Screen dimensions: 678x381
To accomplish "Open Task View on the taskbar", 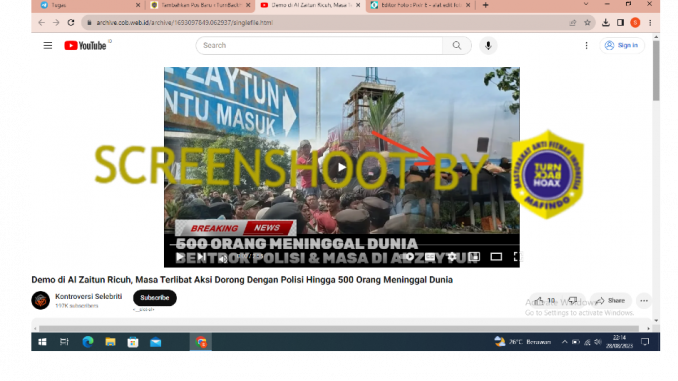I will (64, 342).
